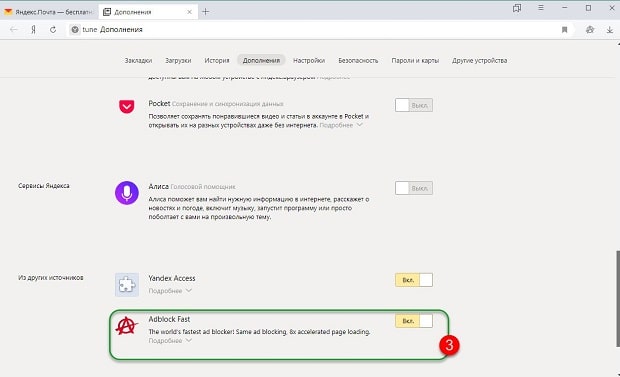
Task: Open the Загрузки section
Action: click(178, 61)
